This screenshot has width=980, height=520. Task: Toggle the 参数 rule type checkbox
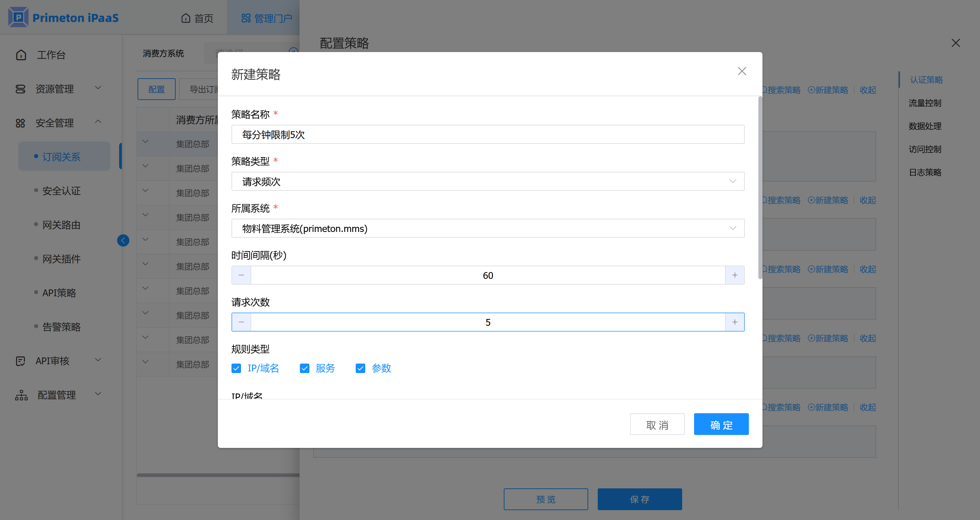(x=360, y=368)
